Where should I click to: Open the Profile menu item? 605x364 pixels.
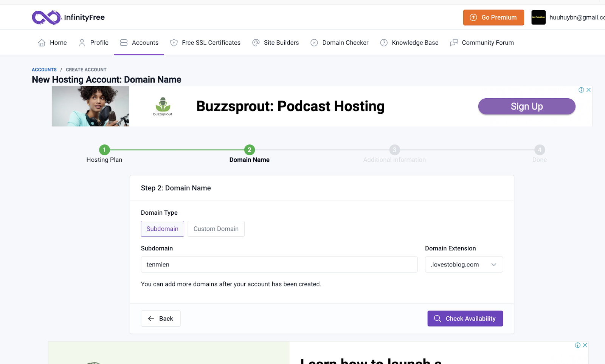click(x=93, y=43)
